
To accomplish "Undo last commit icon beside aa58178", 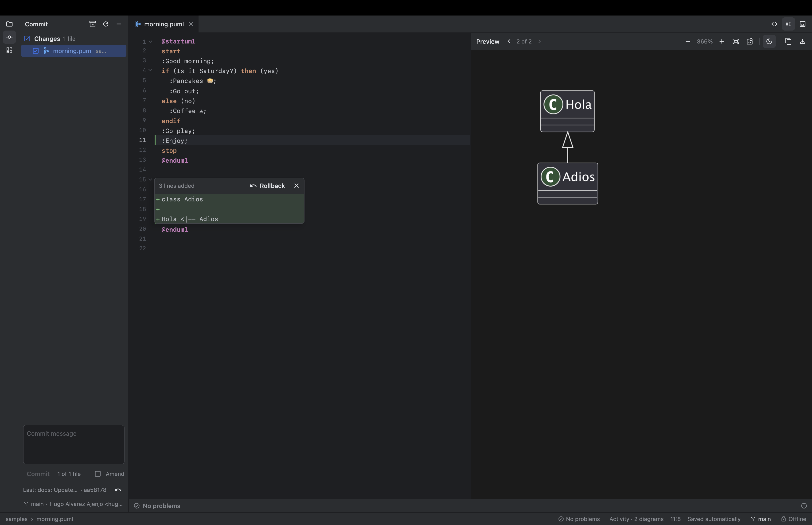I will click(118, 490).
